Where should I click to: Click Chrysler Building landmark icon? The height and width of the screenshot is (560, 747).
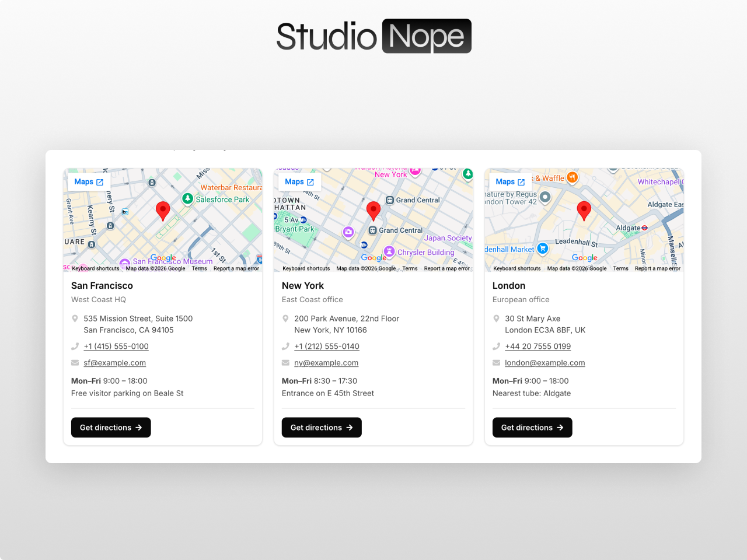389,252
